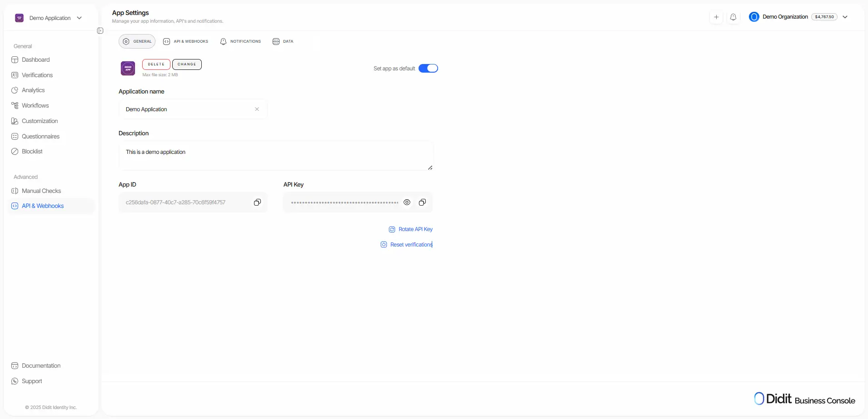868x419 pixels.
Task: Expand the Demo Organization account menu
Action: pyautogui.click(x=846, y=17)
